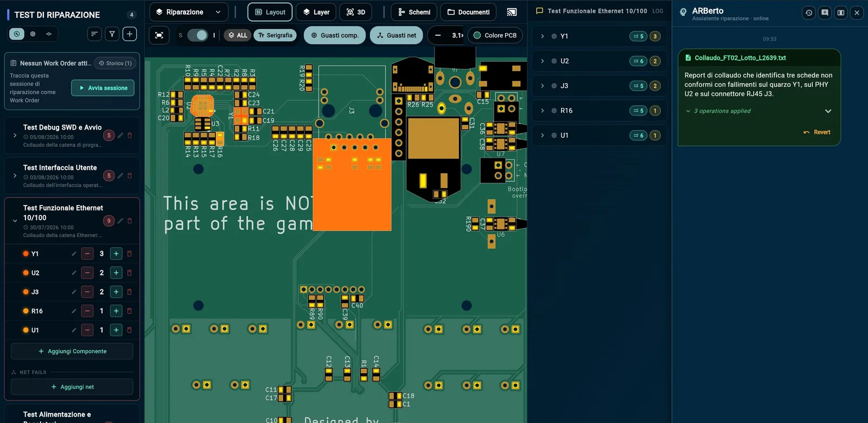Start session with Avvia sessione
Viewport: 868px width, 423px height.
103,88
